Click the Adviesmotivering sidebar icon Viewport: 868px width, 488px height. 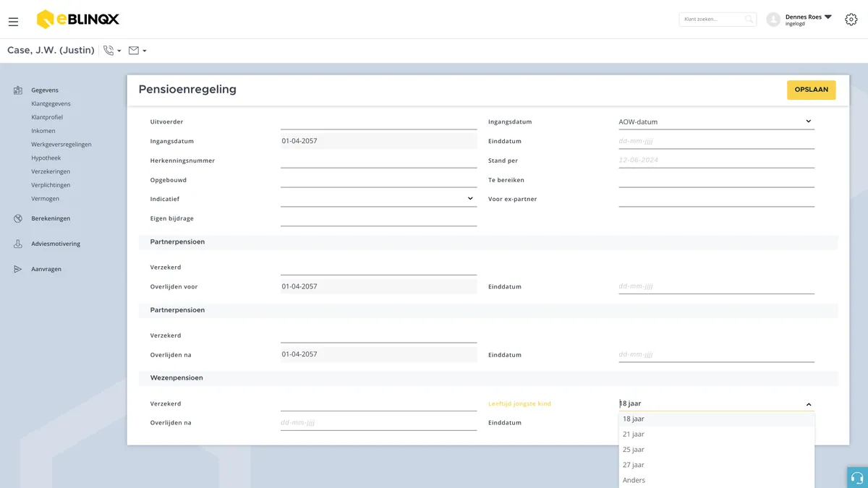[x=18, y=244]
